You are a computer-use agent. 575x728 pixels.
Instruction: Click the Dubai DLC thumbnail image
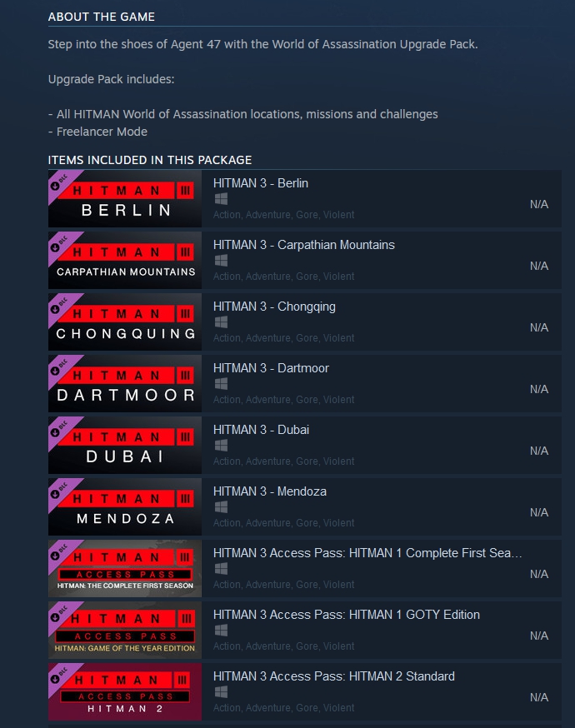coord(125,446)
